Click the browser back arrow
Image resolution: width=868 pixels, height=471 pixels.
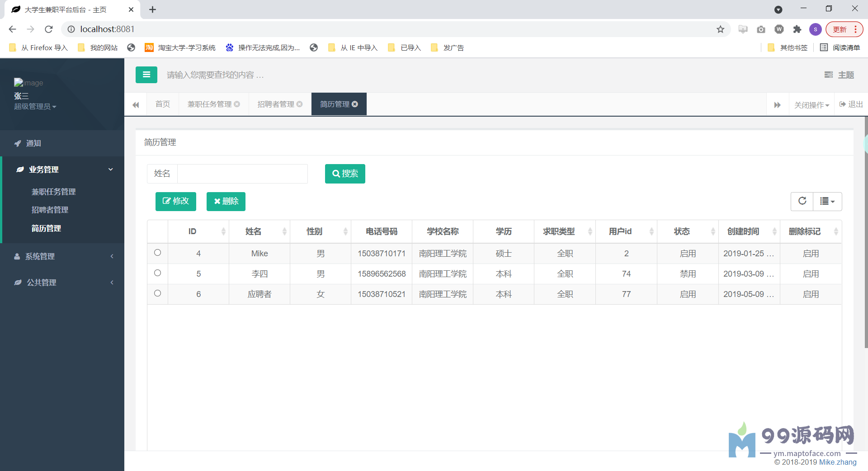(x=12, y=29)
